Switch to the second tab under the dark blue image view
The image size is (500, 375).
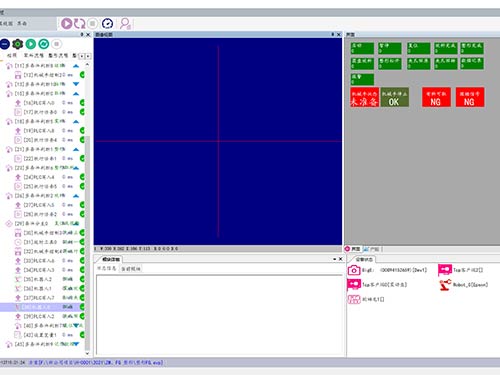(131, 269)
